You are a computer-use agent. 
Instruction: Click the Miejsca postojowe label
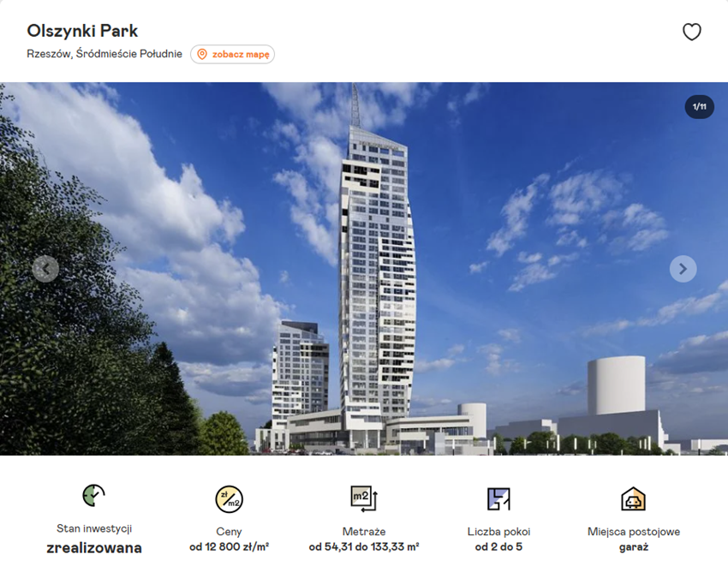634,532
